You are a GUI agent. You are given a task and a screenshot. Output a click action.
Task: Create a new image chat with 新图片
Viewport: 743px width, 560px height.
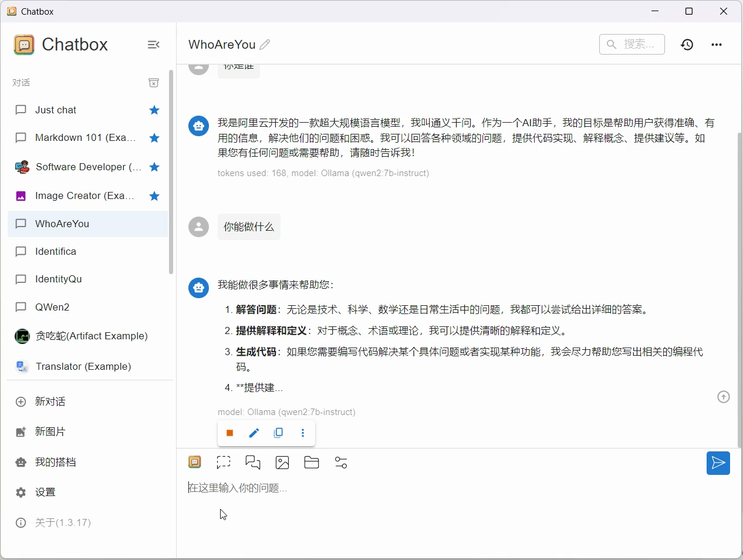[87, 431]
